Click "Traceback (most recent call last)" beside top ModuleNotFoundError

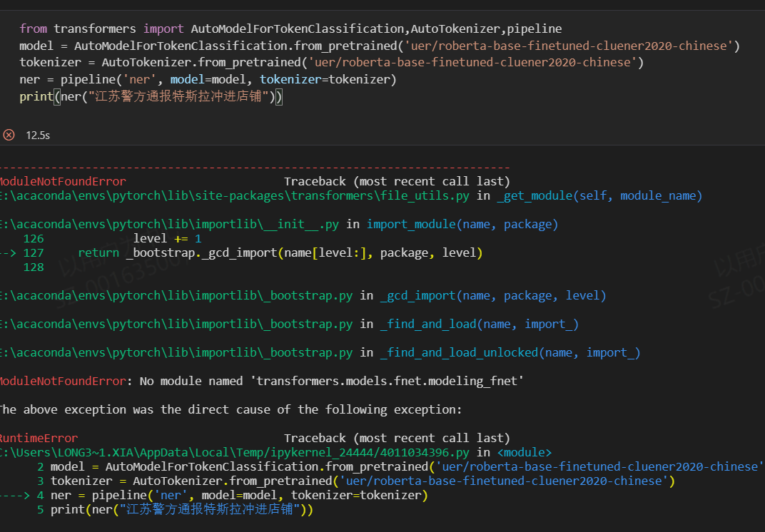(397, 182)
